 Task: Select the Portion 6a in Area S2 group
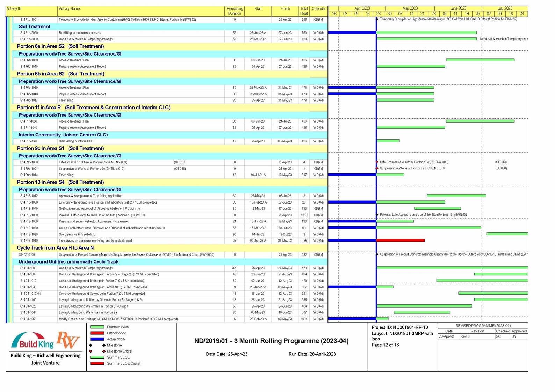point(60,46)
